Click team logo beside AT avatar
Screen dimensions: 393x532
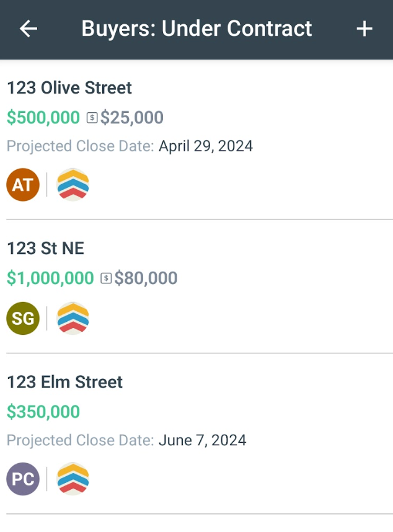click(73, 185)
